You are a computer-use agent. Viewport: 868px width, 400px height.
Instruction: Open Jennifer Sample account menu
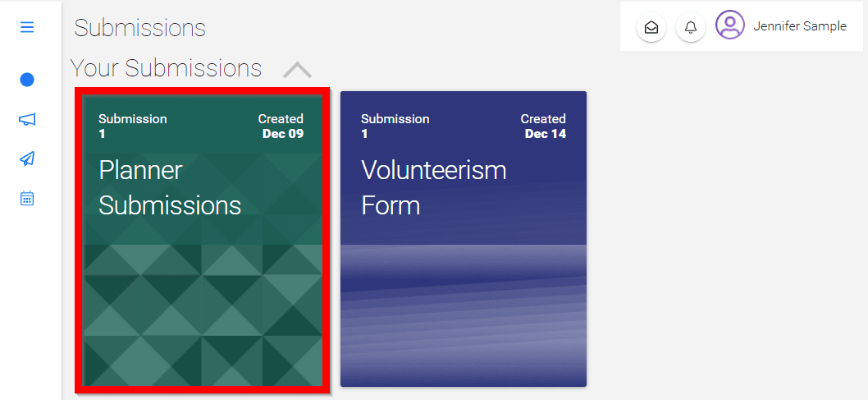(800, 25)
